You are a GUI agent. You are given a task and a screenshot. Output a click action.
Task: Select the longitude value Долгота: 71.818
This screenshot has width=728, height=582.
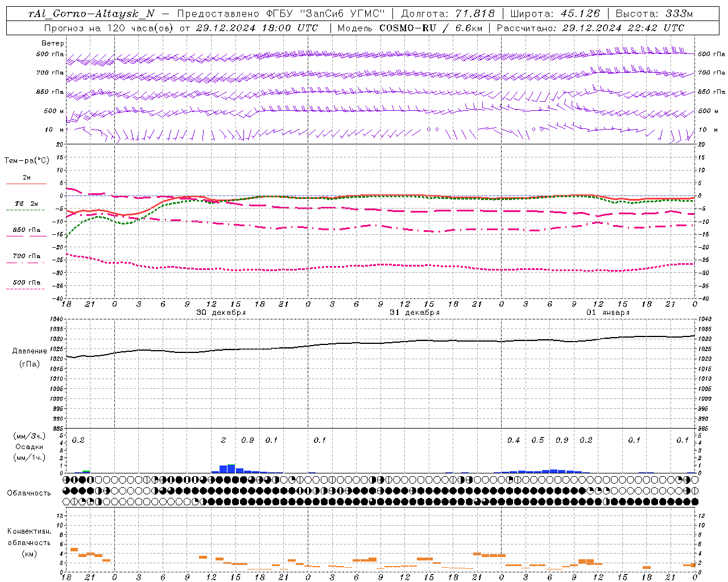click(448, 14)
